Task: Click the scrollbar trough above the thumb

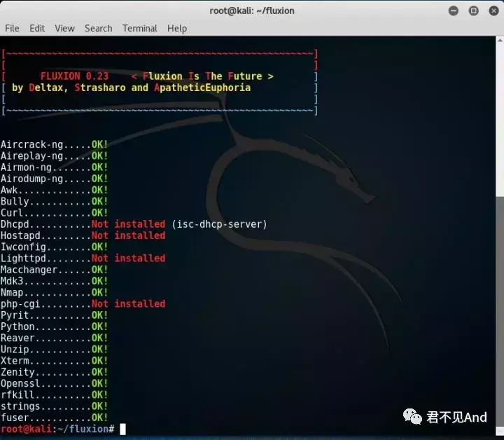Action: [x=500, y=121]
